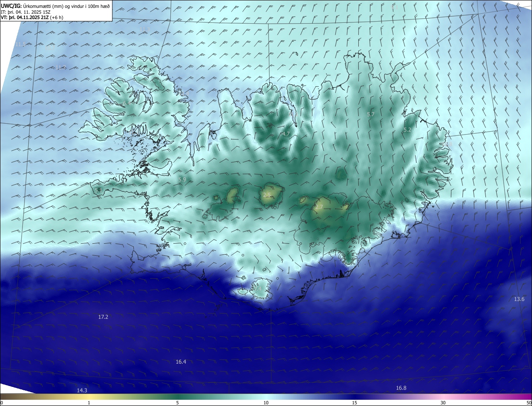532x406 pixels.
Task: Click the 5.1 value label on the peninsula
Action: pos(99,190)
